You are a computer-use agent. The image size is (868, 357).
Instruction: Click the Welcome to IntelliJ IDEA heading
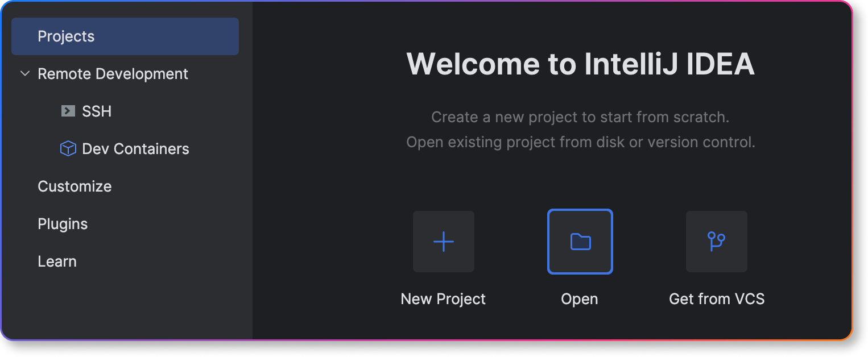[x=580, y=64]
